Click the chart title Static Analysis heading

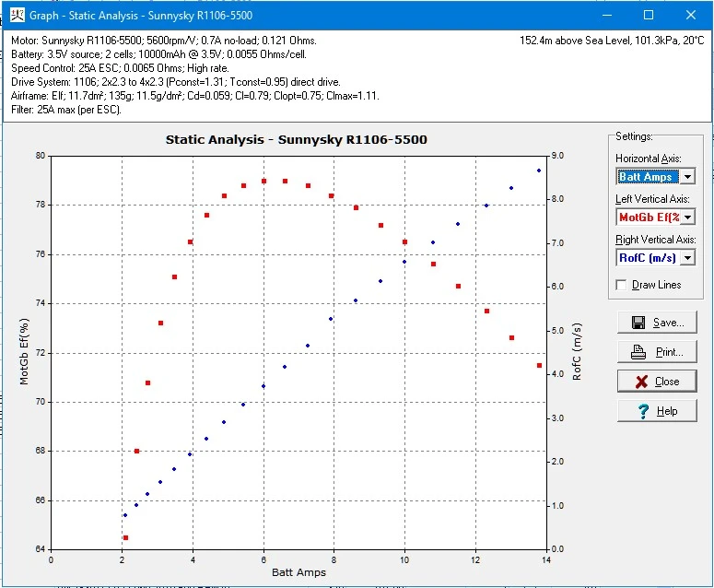point(296,140)
